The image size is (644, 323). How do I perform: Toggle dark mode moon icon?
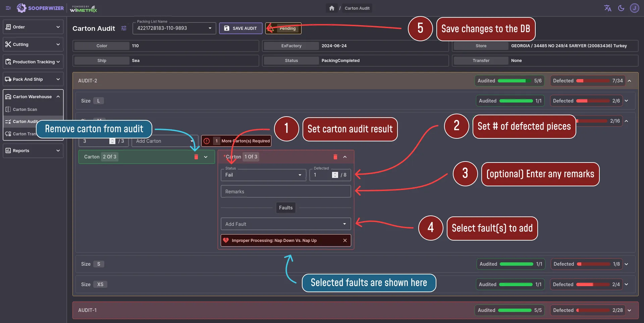(x=621, y=8)
